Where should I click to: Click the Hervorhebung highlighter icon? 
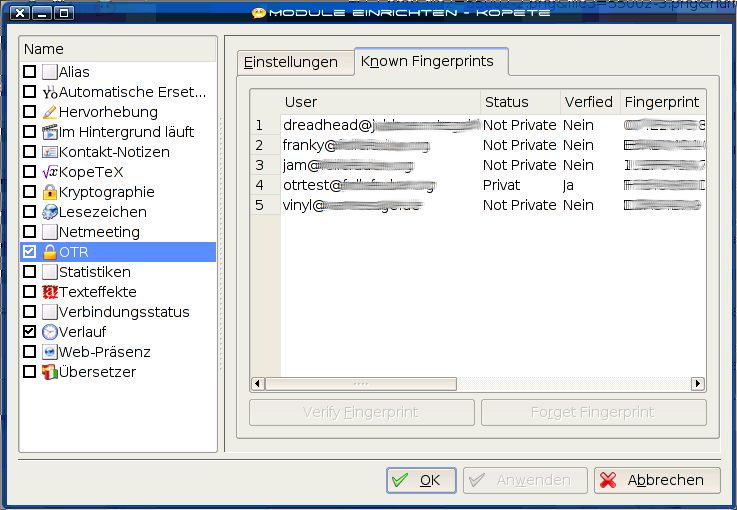pyautogui.click(x=49, y=112)
